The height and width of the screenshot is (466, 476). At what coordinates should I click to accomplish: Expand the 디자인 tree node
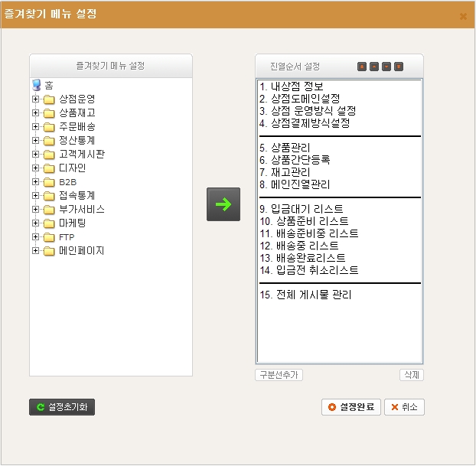pyautogui.click(x=35, y=168)
